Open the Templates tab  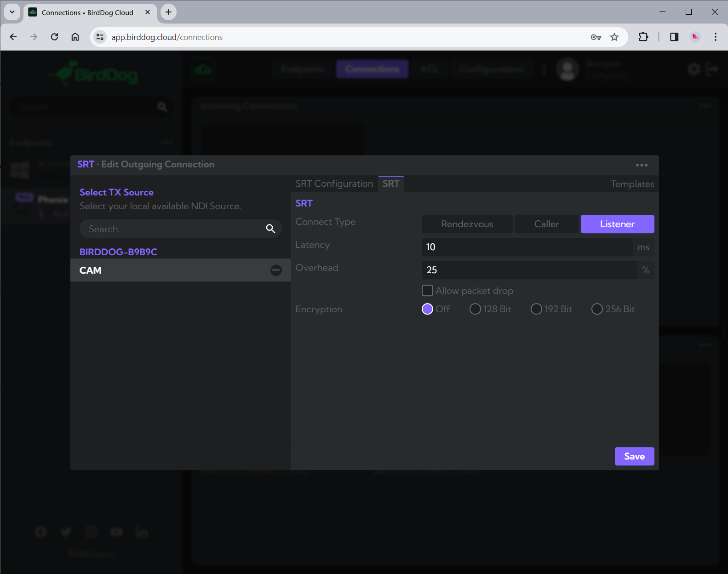click(x=632, y=184)
